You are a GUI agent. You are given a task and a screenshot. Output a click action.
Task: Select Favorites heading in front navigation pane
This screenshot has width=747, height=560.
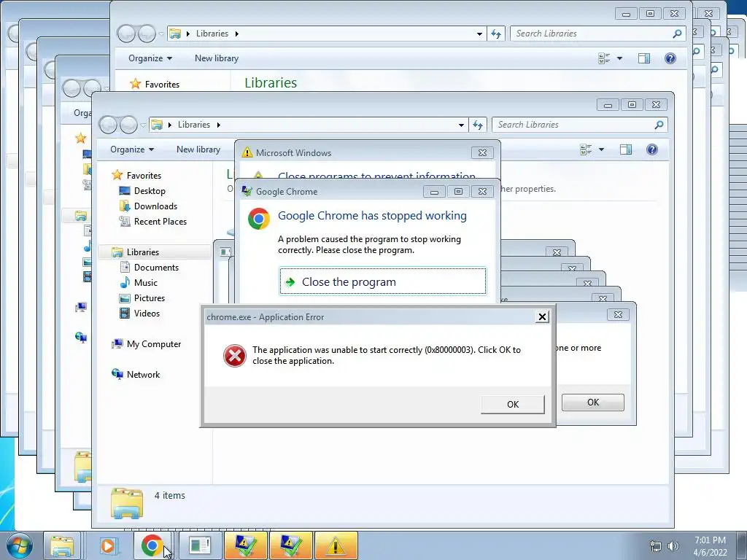(136, 175)
